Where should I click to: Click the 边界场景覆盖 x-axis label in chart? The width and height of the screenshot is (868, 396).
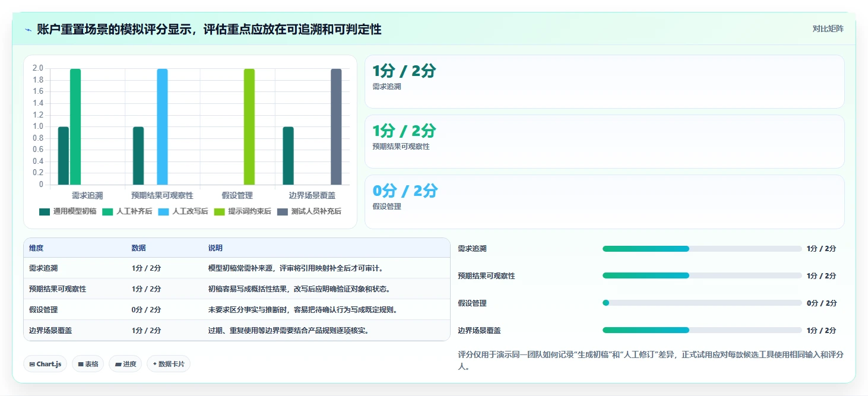(x=312, y=195)
